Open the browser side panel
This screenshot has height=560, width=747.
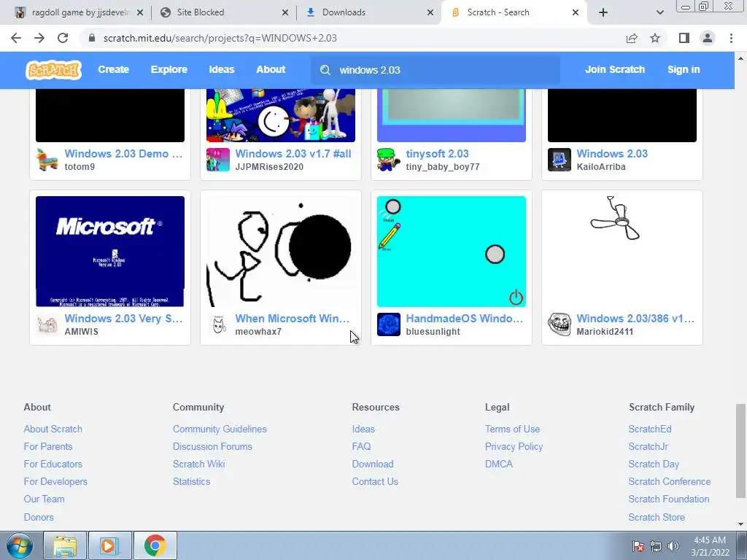click(x=684, y=38)
